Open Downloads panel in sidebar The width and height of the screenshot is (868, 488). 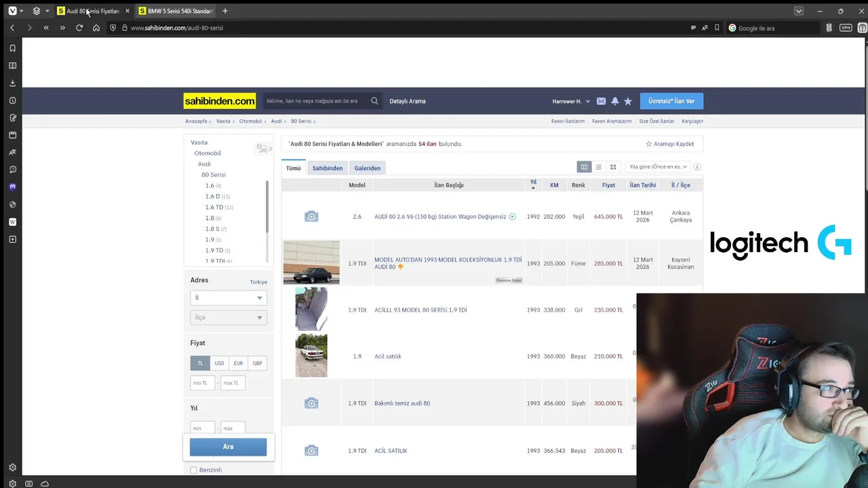coord(12,83)
